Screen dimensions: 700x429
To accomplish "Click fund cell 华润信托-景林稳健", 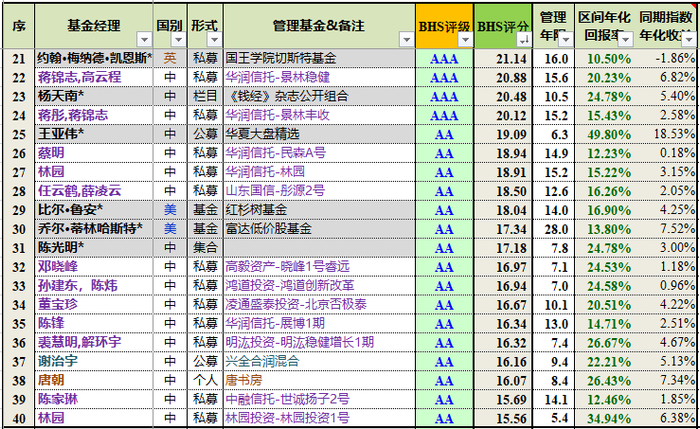I will coord(319,77).
